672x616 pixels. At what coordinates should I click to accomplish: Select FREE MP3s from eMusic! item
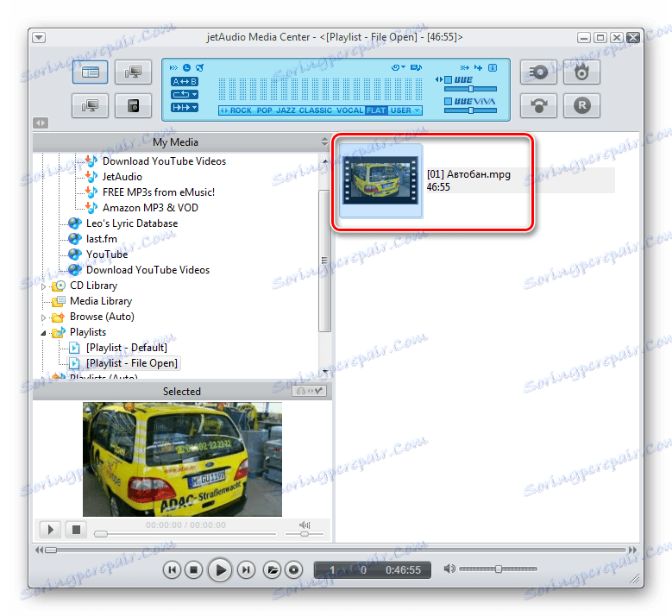tap(159, 192)
